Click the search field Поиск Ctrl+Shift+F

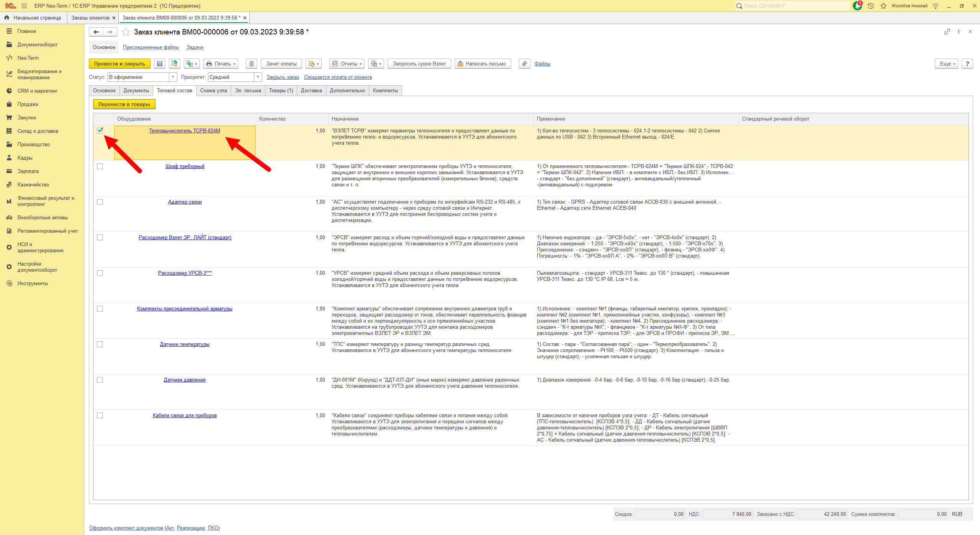pos(792,6)
